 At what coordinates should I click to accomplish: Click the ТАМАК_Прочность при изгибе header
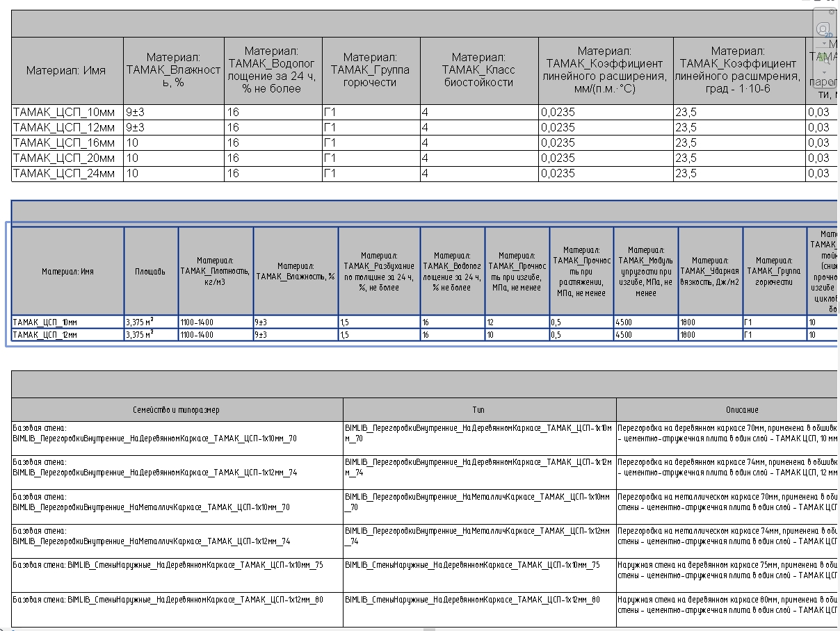click(x=517, y=271)
